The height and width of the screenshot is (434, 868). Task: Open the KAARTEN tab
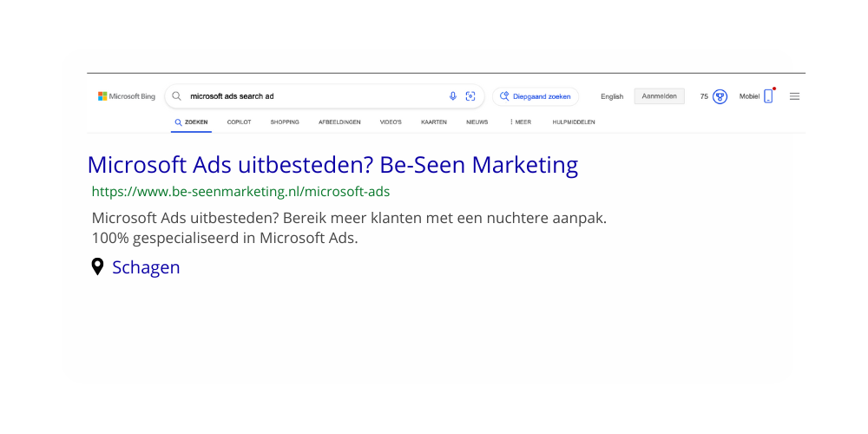click(x=434, y=122)
